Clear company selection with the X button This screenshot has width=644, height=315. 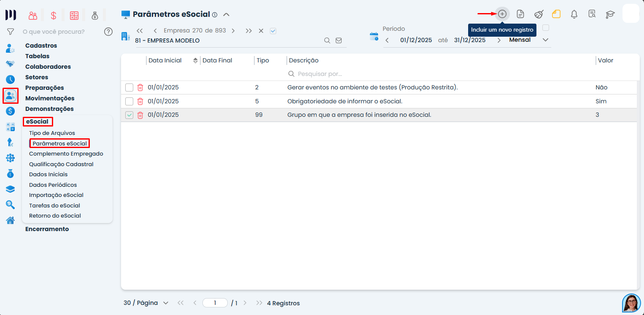coord(261,31)
